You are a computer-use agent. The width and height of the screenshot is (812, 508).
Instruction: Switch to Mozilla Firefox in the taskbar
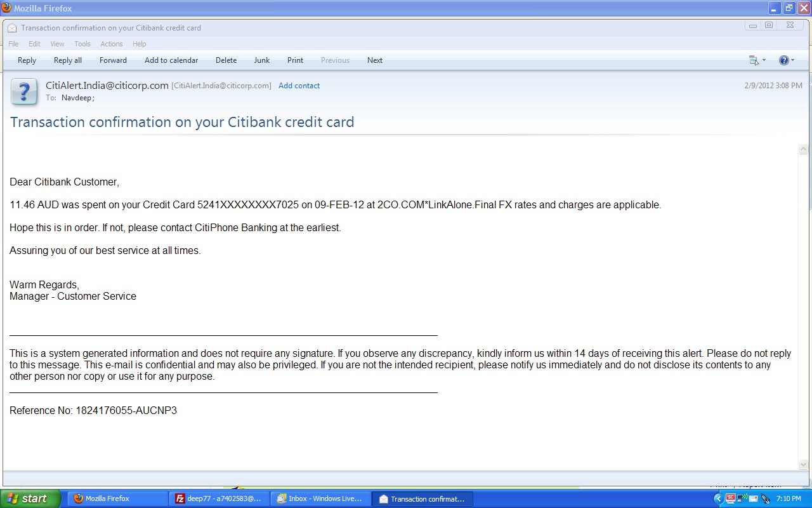(118, 498)
